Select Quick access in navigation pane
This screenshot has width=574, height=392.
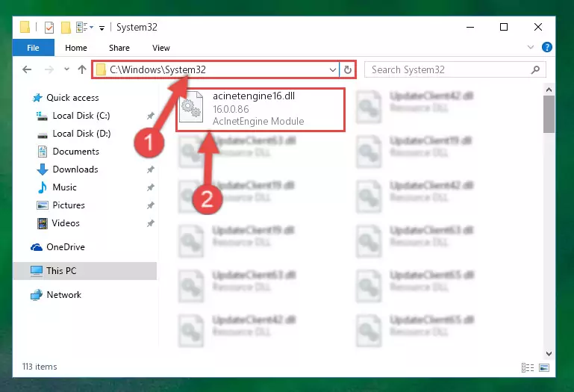point(72,98)
